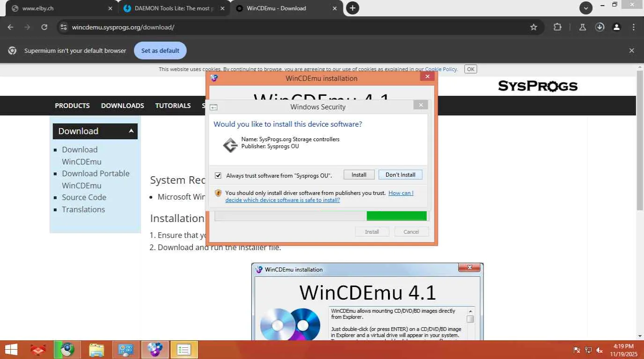Open the DOWNLOADS menu
The width and height of the screenshot is (644, 359).
coord(123,106)
